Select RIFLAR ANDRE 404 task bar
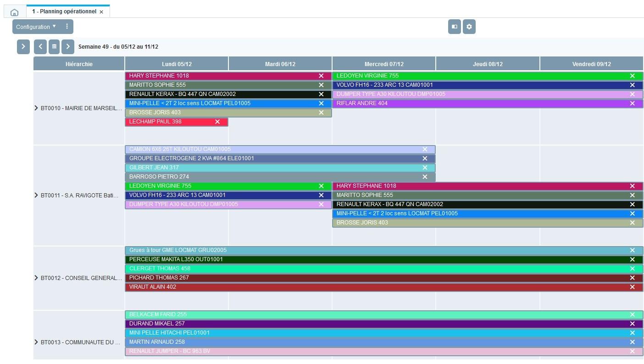This screenshot has height=364, width=644. [488, 103]
